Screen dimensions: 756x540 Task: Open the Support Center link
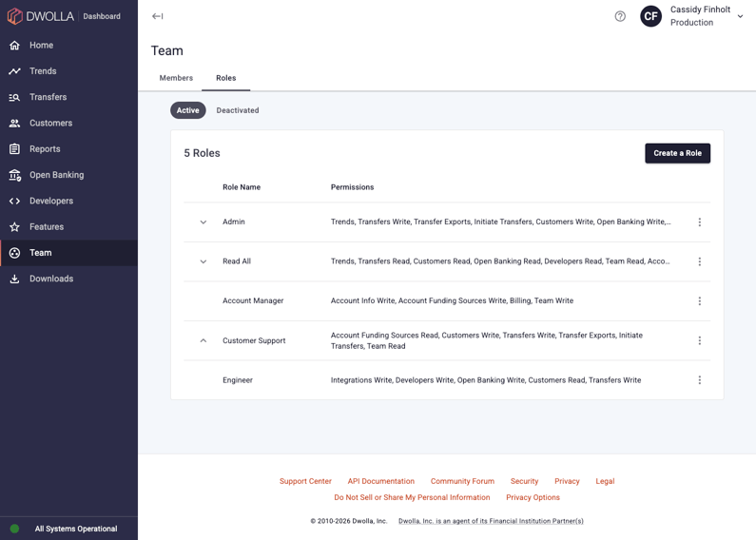coord(305,481)
